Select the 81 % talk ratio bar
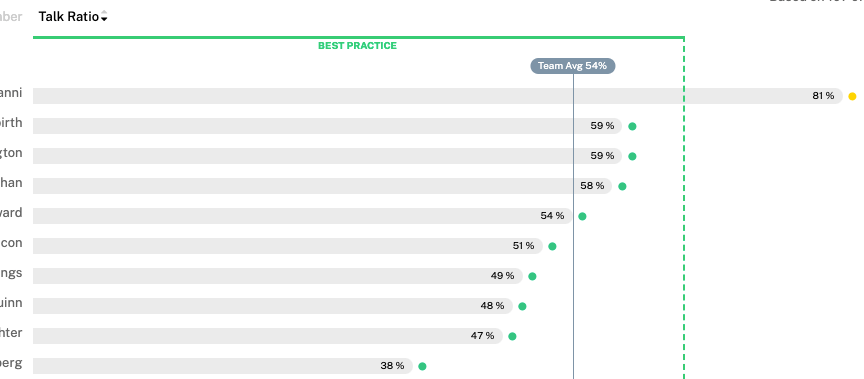 pos(438,96)
